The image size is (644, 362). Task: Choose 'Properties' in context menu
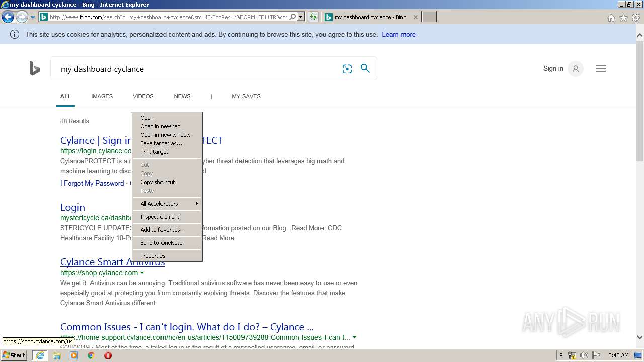(x=167, y=256)
